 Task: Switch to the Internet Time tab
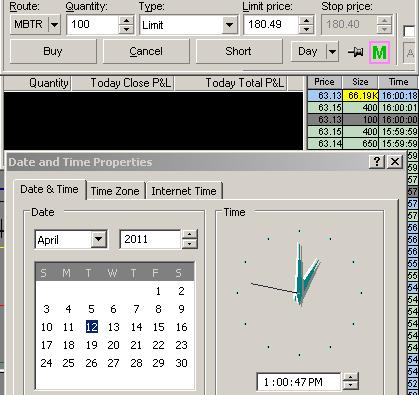click(184, 191)
